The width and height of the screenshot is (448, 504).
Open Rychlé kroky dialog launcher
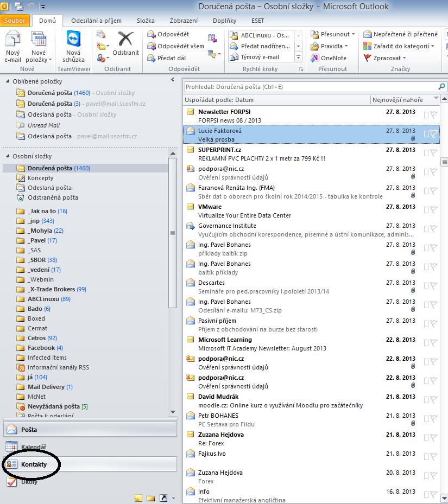tap(301, 69)
